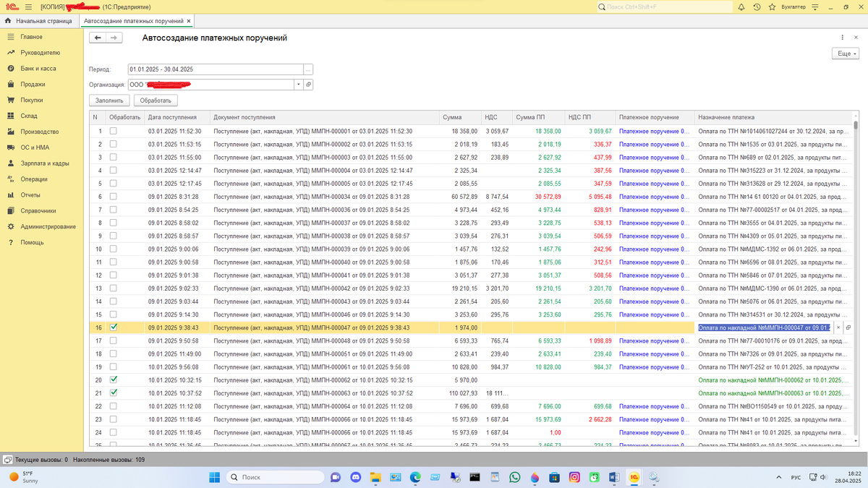Expand the Организация dropdown arrow
Image resolution: width=868 pixels, height=488 pixels.
298,85
